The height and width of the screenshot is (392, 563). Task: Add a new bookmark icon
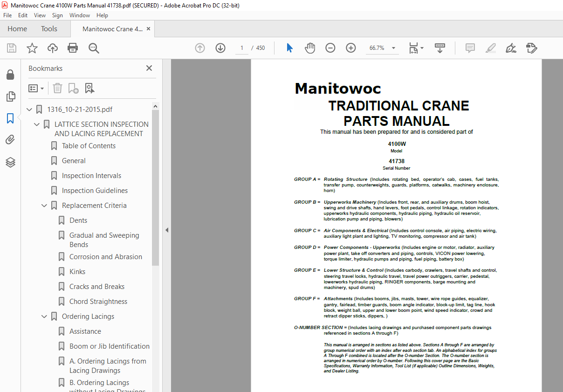click(x=73, y=88)
